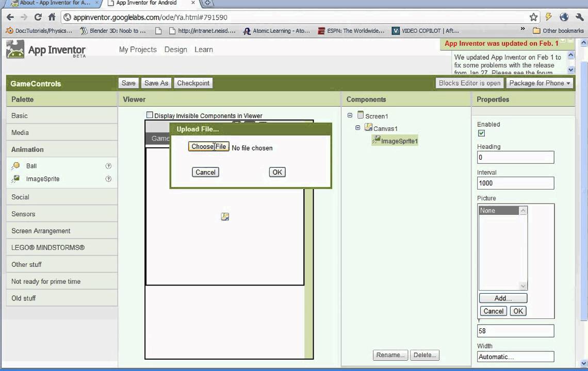This screenshot has height=371, width=588.
Task: Open Package for Phone dropdown
Action: click(x=540, y=83)
